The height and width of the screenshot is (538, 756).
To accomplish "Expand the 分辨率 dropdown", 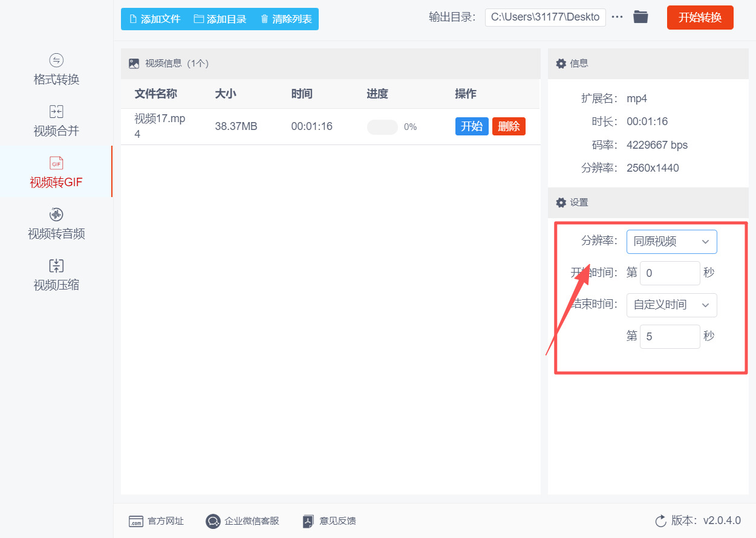I will (671, 242).
